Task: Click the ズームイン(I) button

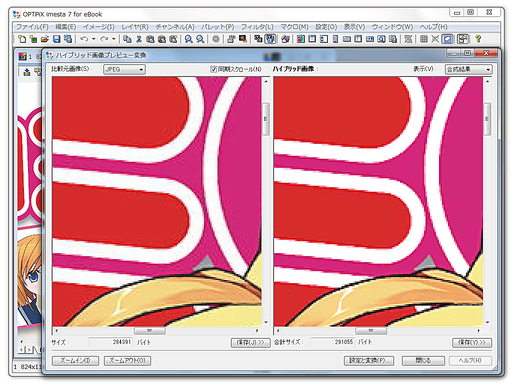Action: pos(75,361)
